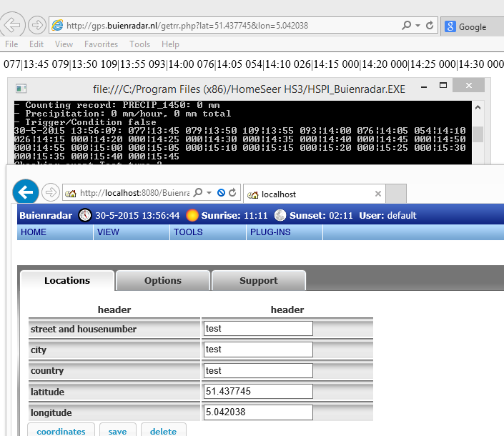Click the console scrollbar thumb
504x436 pixels.
point(478,134)
